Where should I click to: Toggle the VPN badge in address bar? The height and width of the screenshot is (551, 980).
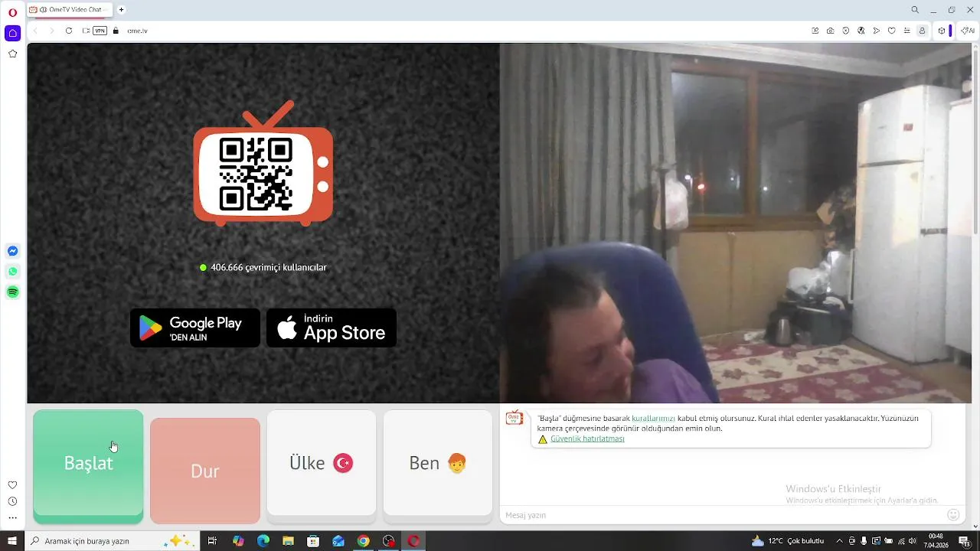100,31
